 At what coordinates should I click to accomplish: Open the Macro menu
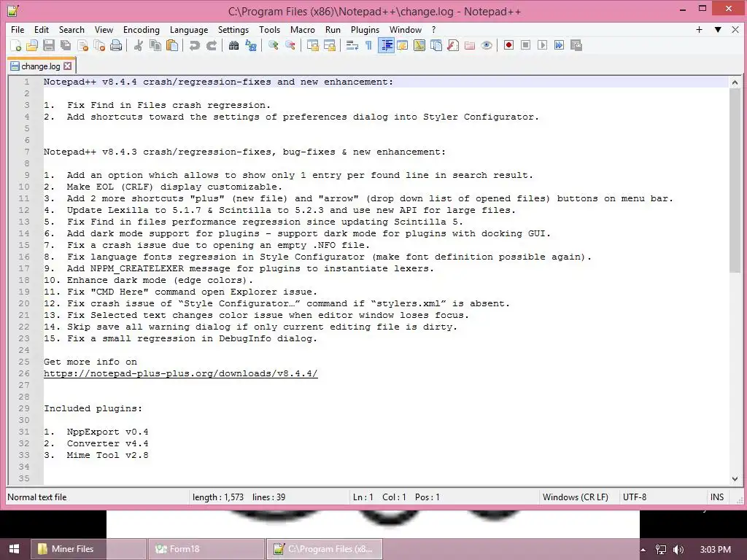point(303,29)
